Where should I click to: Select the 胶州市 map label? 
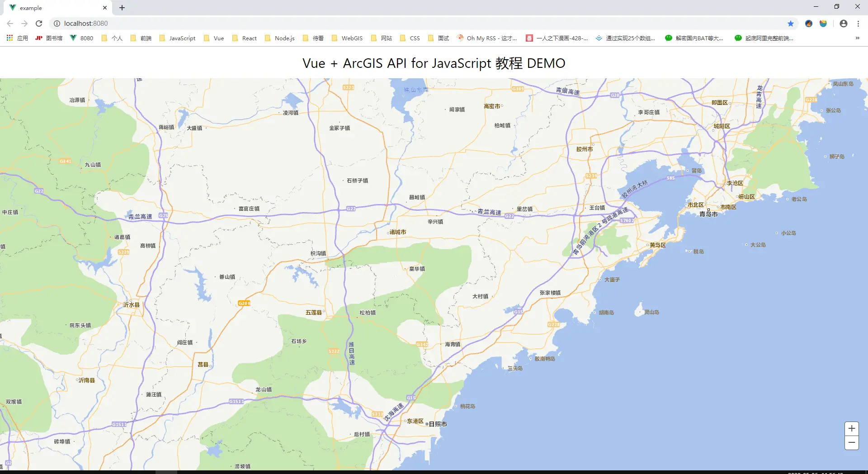tap(585, 149)
